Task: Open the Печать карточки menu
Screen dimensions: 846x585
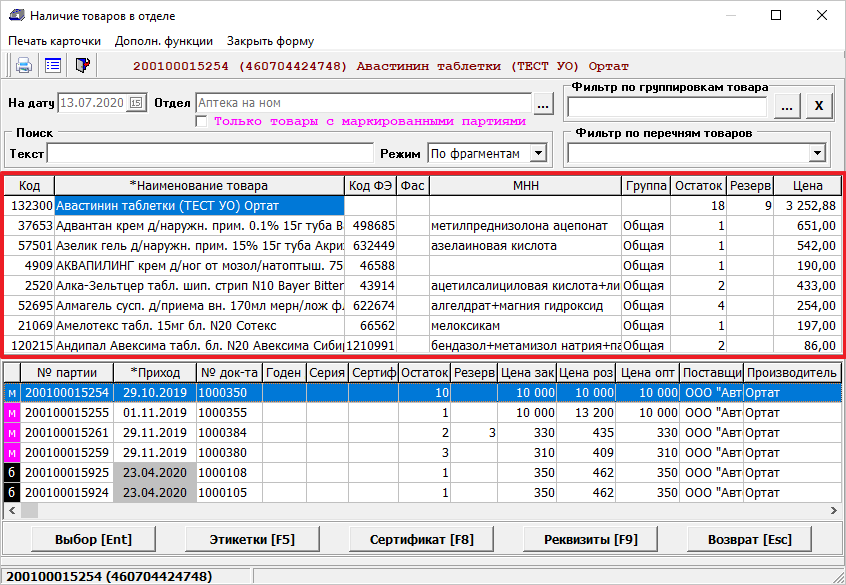Action: (54, 41)
